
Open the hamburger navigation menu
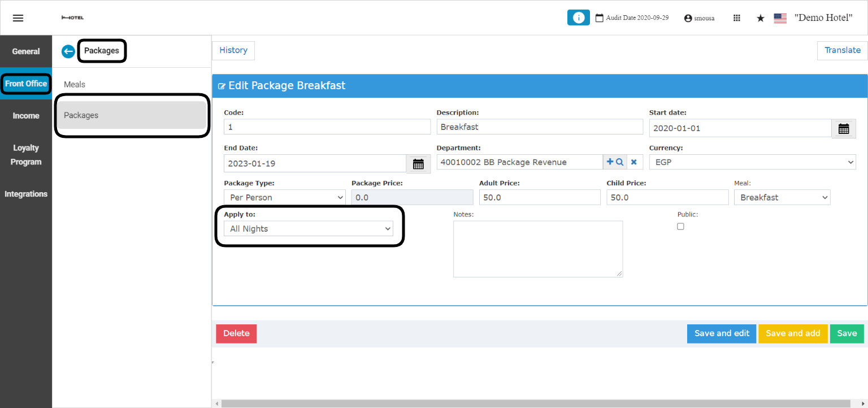[18, 18]
